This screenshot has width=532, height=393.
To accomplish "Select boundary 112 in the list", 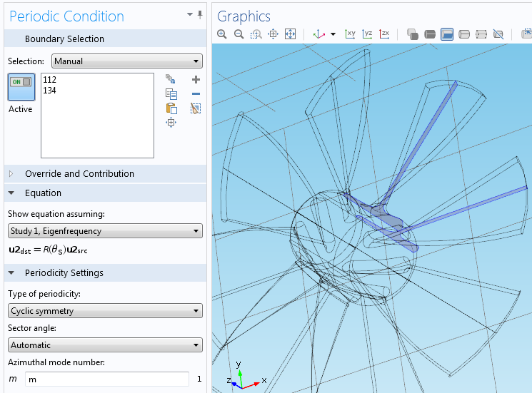I will [x=49, y=80].
